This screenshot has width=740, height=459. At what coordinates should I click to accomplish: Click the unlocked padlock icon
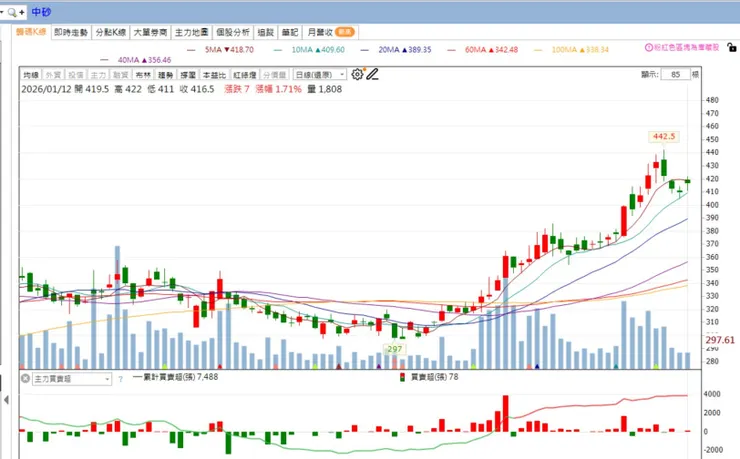click(732, 47)
